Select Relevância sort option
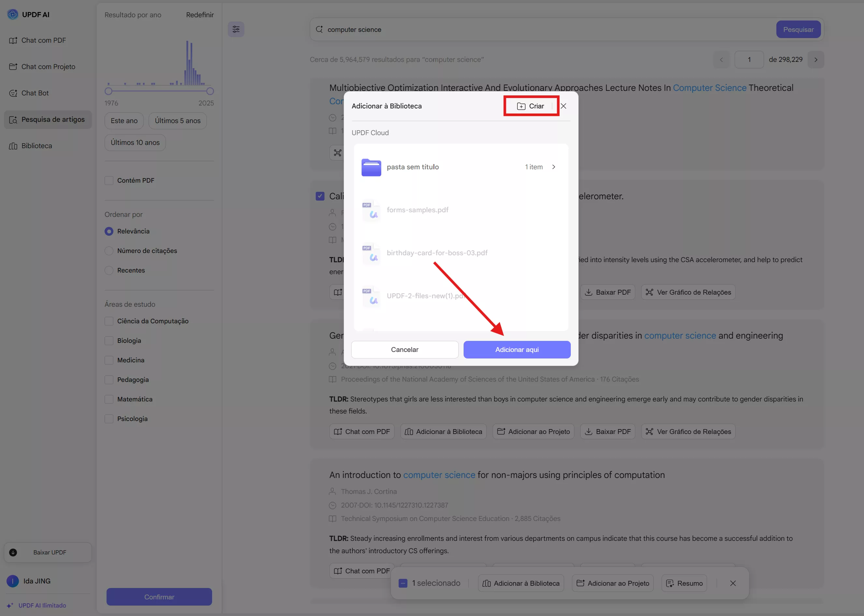Viewport: 864px width, 616px height. pos(109,231)
